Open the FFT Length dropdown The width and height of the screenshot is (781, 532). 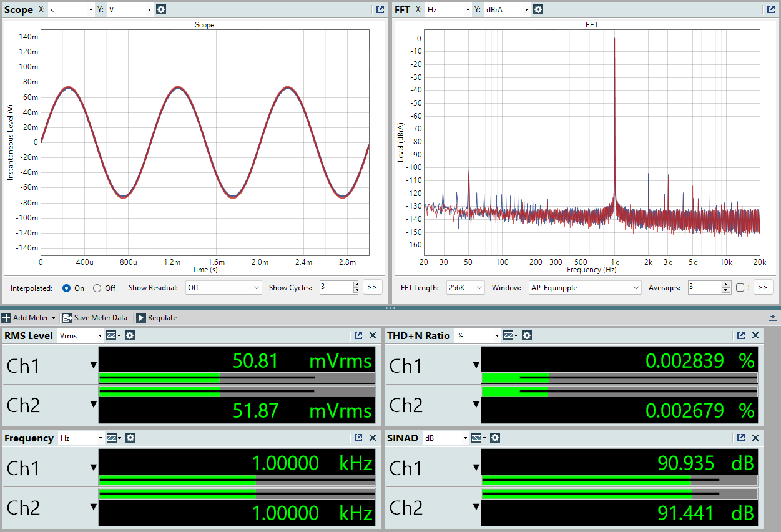pyautogui.click(x=466, y=288)
